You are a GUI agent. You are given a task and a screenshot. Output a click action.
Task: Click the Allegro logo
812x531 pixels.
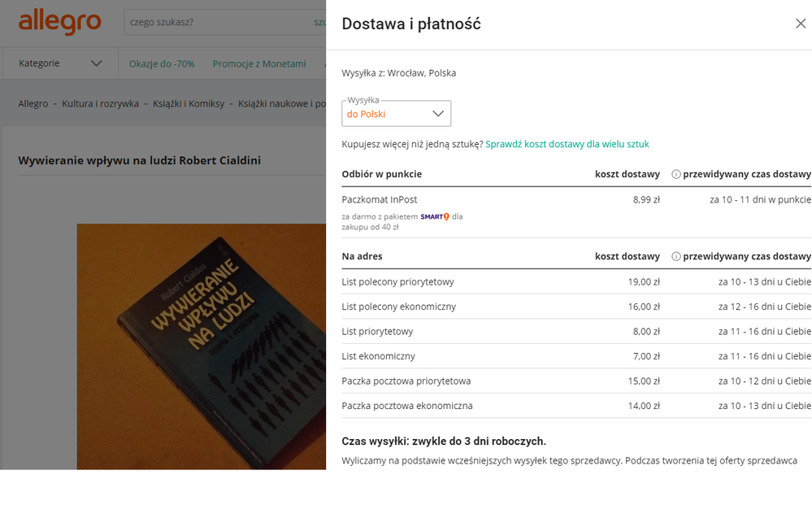coord(59,22)
